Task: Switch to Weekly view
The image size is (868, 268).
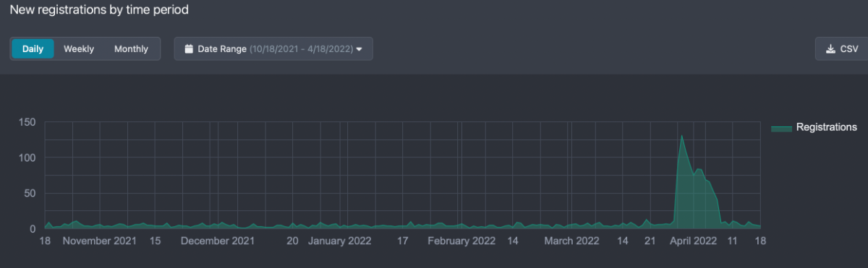Action: pyautogui.click(x=79, y=49)
